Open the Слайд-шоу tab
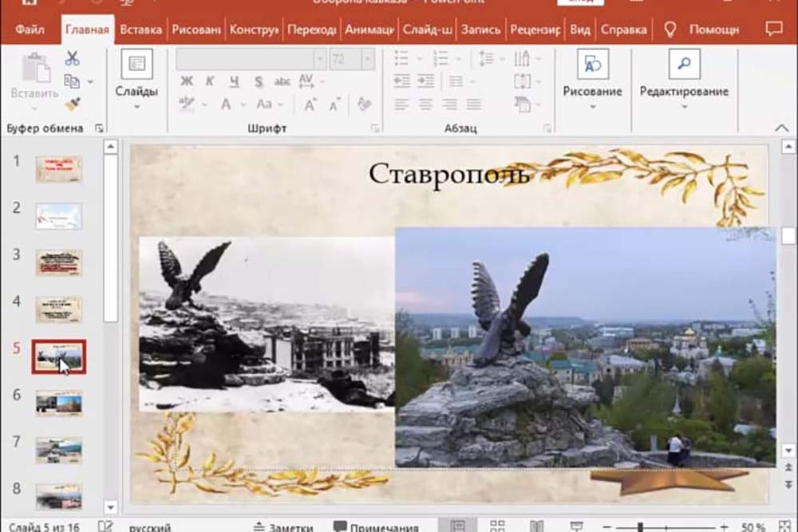 coord(428,30)
